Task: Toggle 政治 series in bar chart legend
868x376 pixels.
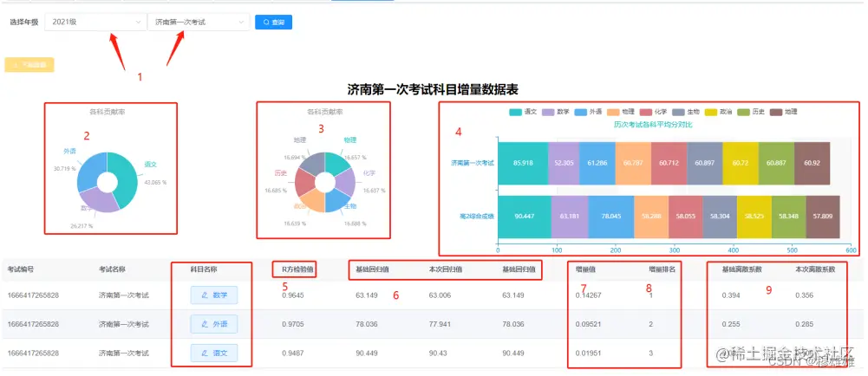Action: [719, 112]
